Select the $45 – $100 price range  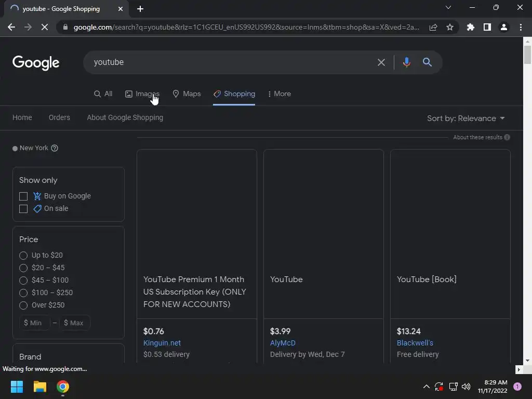pyautogui.click(x=23, y=281)
